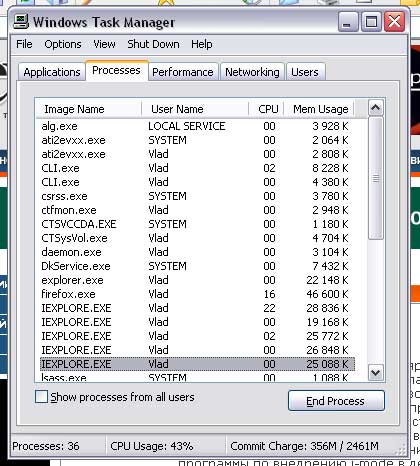Switch to the Performance tab
Screen dimensions: 420x466
183,72
